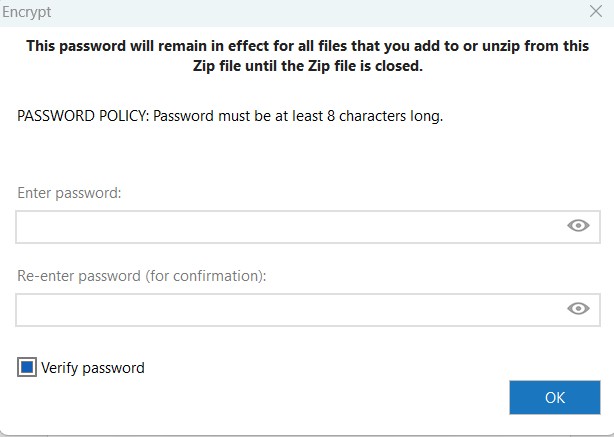This screenshot has width=614, height=437.
Task: Close the Encrypt dialog with X
Action: coord(596,12)
